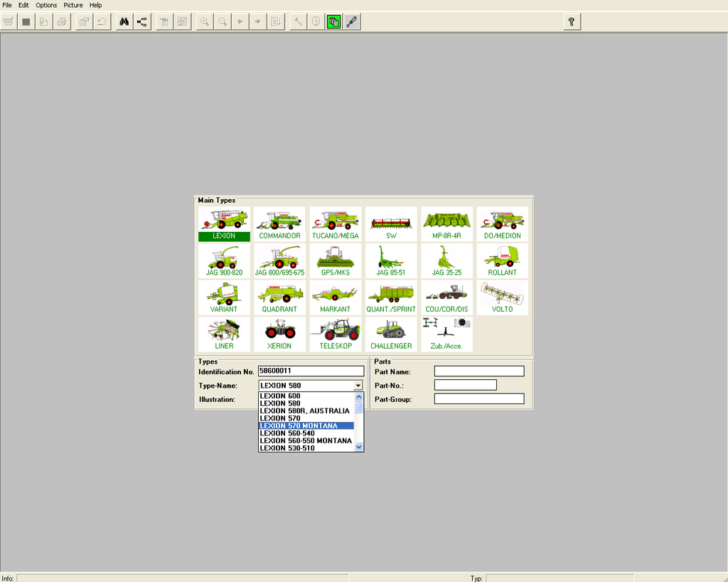Click the Part Name input field
Image resolution: width=728 pixels, height=582 pixels.
[x=479, y=371]
